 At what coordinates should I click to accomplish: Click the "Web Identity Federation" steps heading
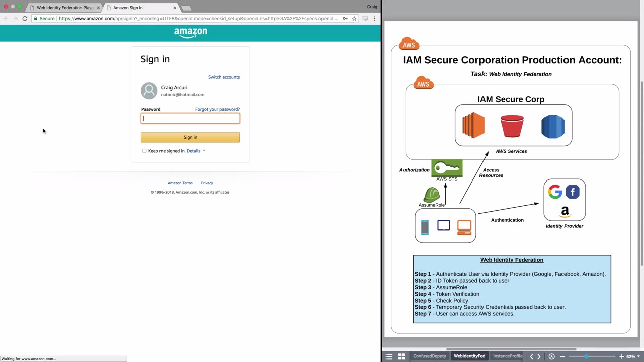click(x=512, y=260)
